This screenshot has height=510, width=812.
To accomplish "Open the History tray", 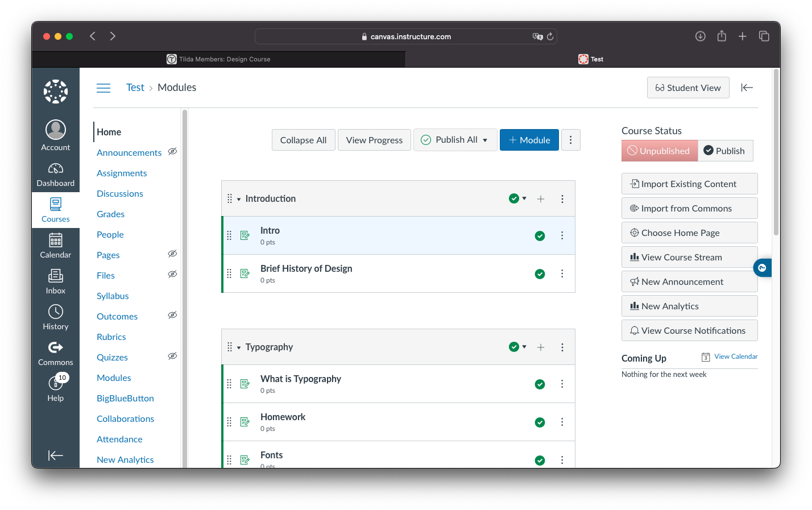I will coord(56,317).
